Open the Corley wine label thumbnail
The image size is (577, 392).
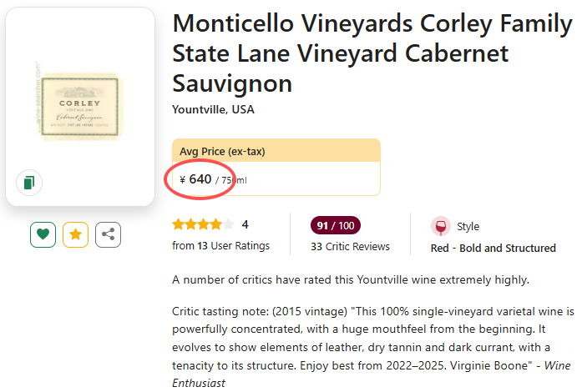click(x=80, y=104)
